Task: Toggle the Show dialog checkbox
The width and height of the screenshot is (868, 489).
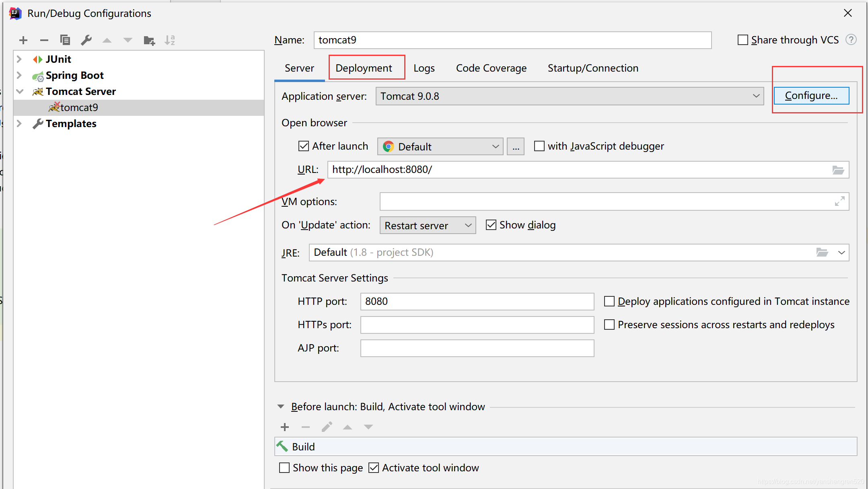Action: coord(491,225)
